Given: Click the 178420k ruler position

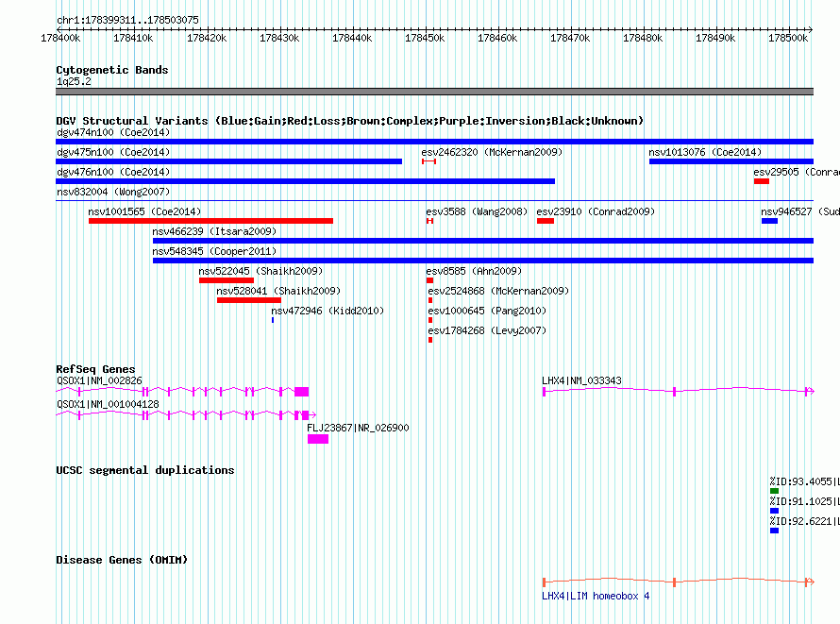Looking at the screenshot, I should point(207,38).
